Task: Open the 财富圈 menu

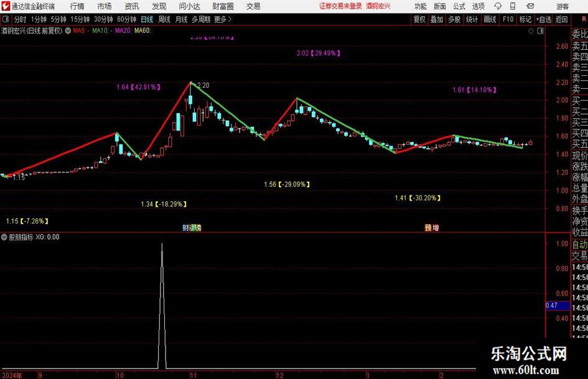Action: tap(223, 6)
